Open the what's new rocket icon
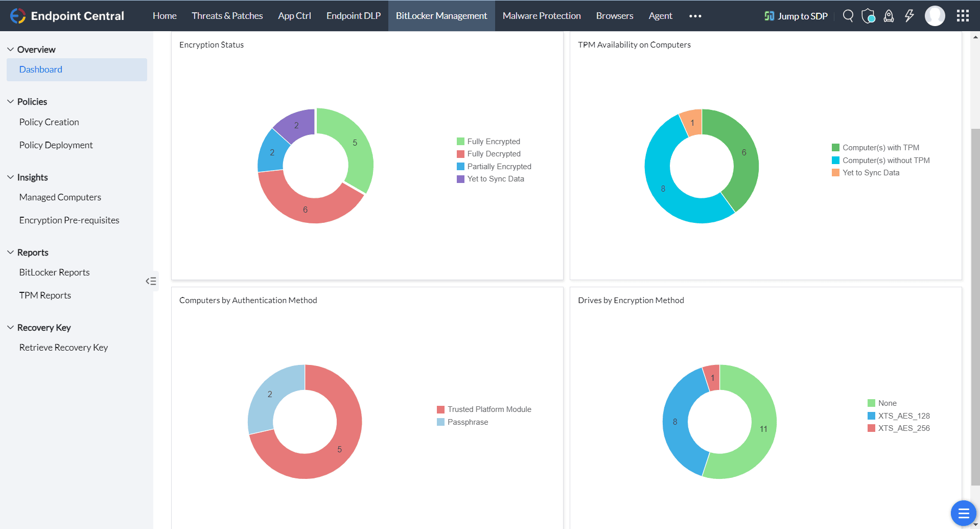 pyautogui.click(x=889, y=15)
